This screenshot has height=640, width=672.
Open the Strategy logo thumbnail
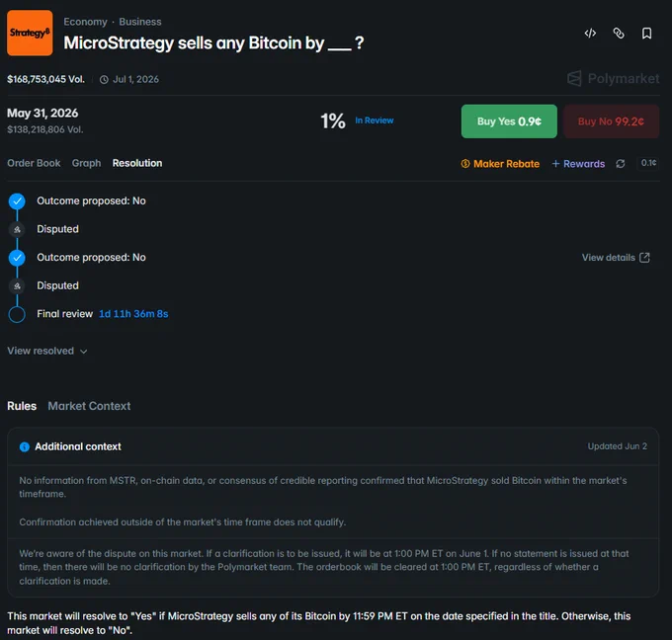(30, 33)
